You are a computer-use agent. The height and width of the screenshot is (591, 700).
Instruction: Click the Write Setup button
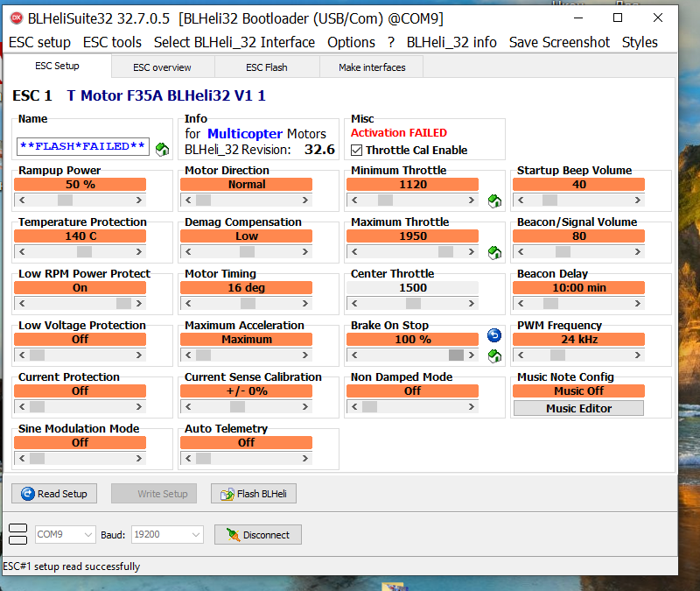[x=154, y=494]
